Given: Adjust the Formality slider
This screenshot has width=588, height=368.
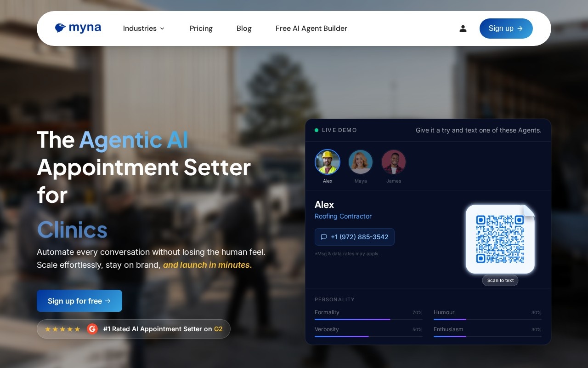Looking at the screenshot, I should click(x=368, y=319).
